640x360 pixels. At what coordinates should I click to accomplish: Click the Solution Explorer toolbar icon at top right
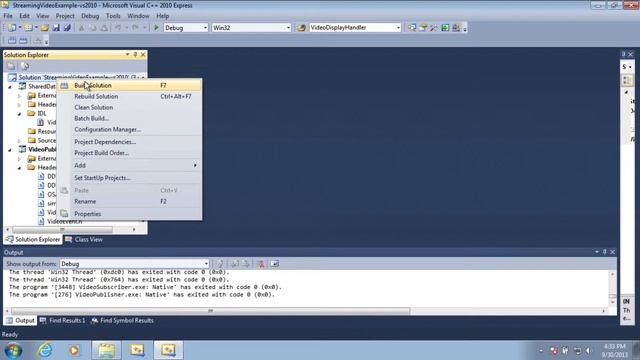pyautogui.click(x=412, y=28)
